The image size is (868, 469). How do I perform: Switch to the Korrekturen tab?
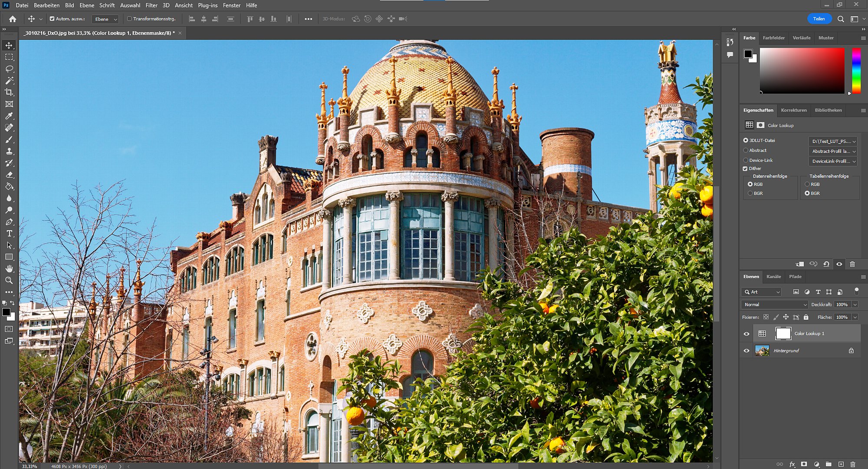(x=793, y=110)
